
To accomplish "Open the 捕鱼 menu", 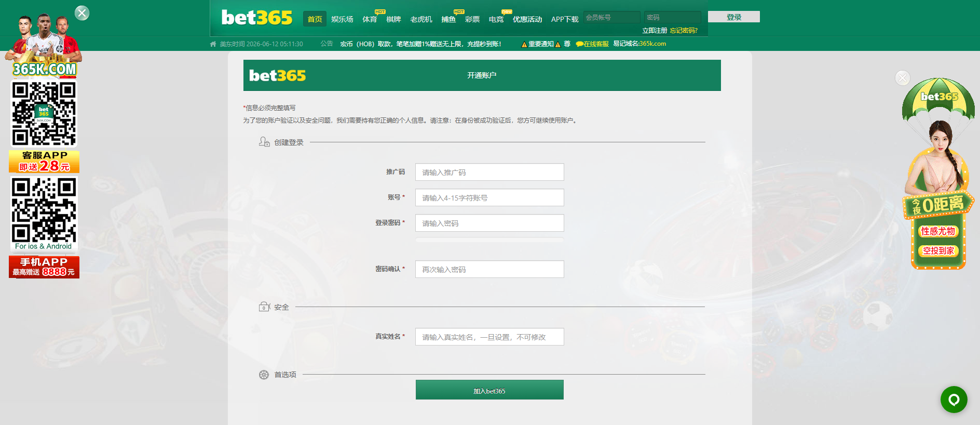I will pyautogui.click(x=448, y=19).
